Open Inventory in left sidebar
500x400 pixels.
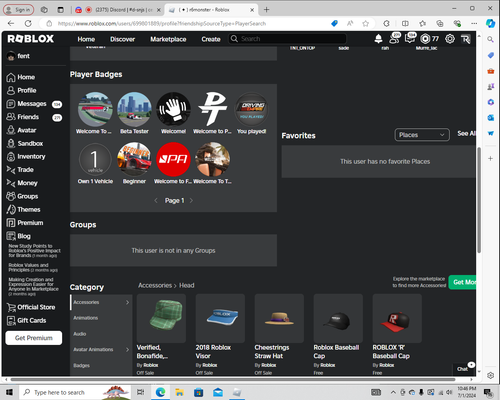point(26,157)
